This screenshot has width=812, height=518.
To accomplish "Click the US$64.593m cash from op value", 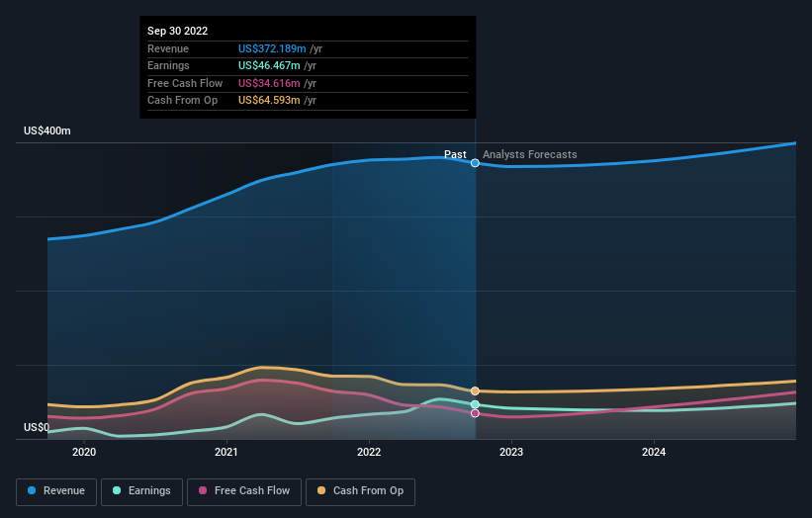I will (x=269, y=101).
